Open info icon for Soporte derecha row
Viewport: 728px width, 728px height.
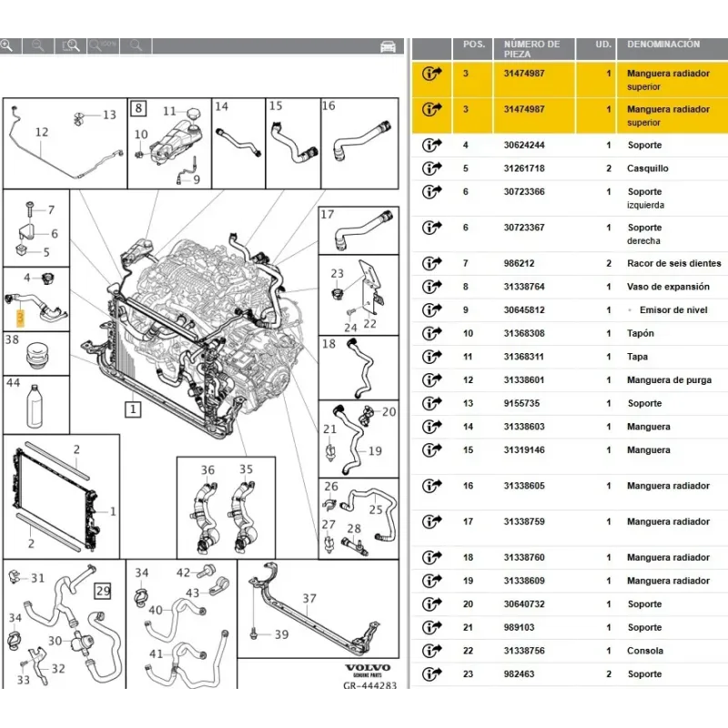click(x=432, y=227)
